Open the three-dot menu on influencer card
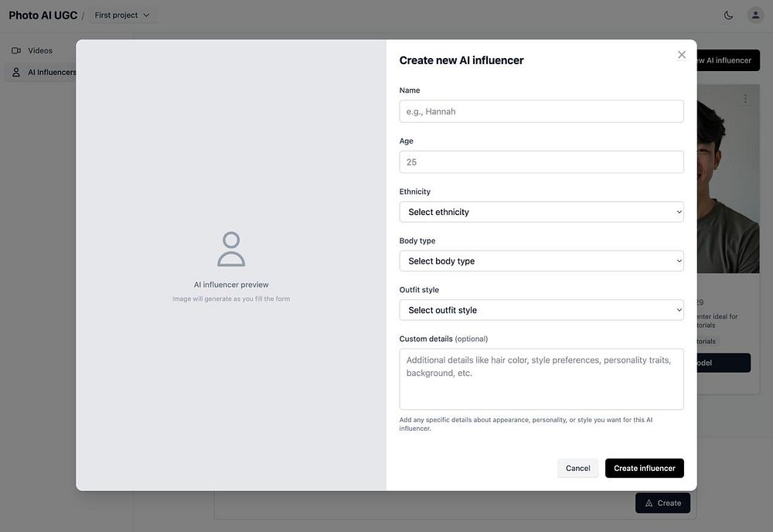This screenshot has height=532, width=773. 745,99
